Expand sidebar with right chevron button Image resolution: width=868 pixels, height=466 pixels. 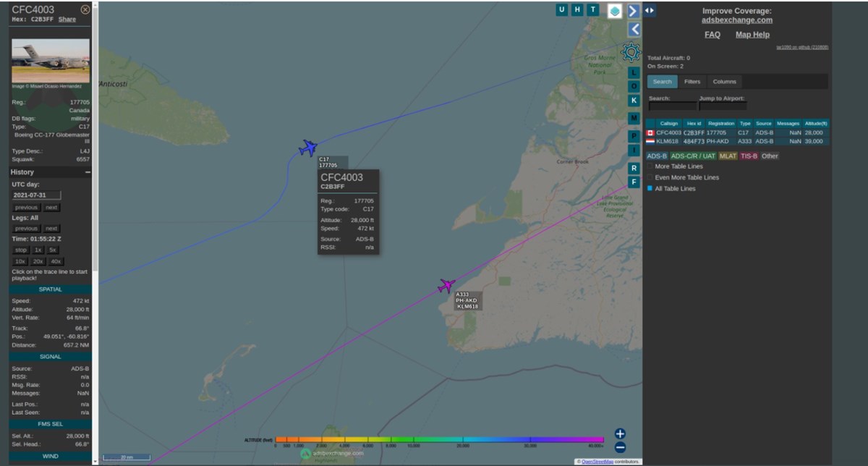(634, 11)
